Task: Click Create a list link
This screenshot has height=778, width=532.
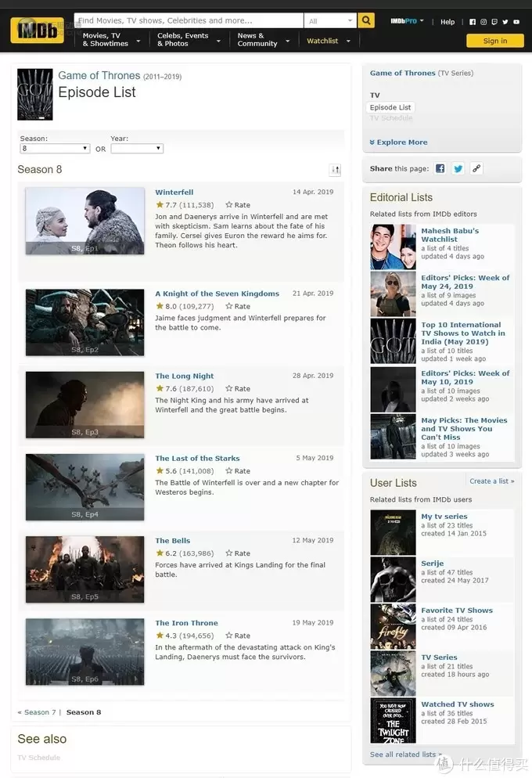Action: coord(492,481)
